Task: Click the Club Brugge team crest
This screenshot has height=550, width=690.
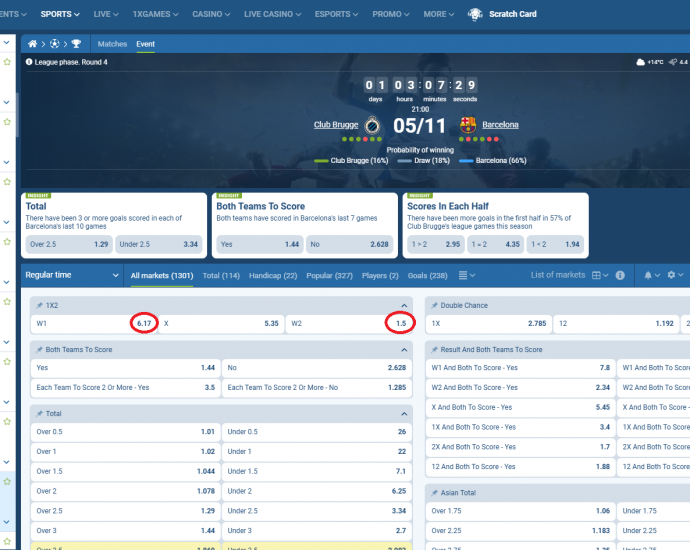Action: [x=372, y=125]
